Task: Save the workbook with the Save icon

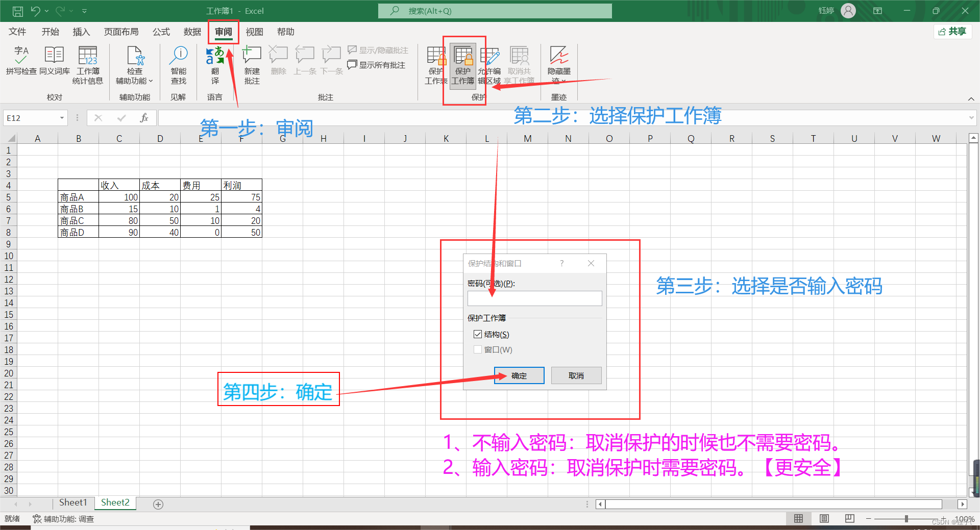Action: 17,11
